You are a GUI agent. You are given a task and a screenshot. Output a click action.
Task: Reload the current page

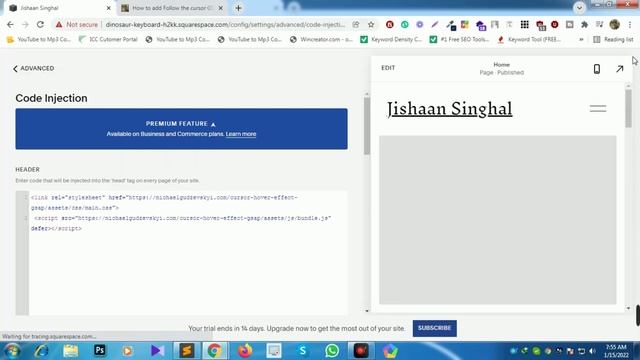(x=40, y=24)
